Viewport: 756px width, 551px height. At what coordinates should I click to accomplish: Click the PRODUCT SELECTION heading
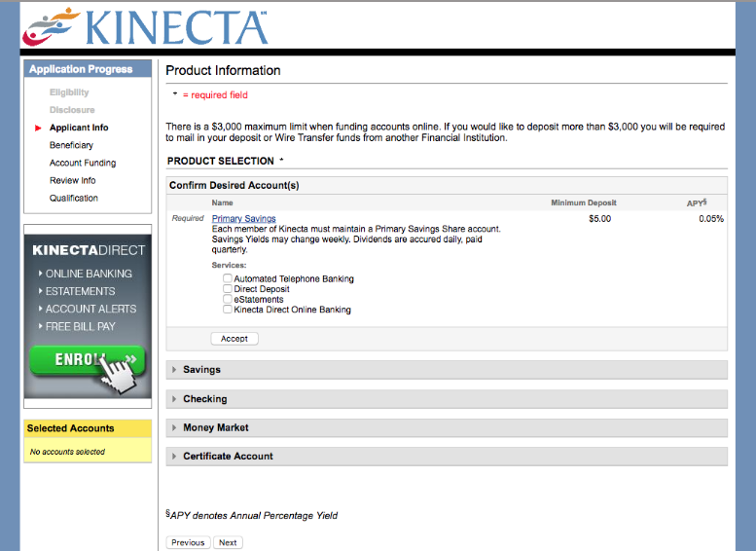[x=220, y=162]
